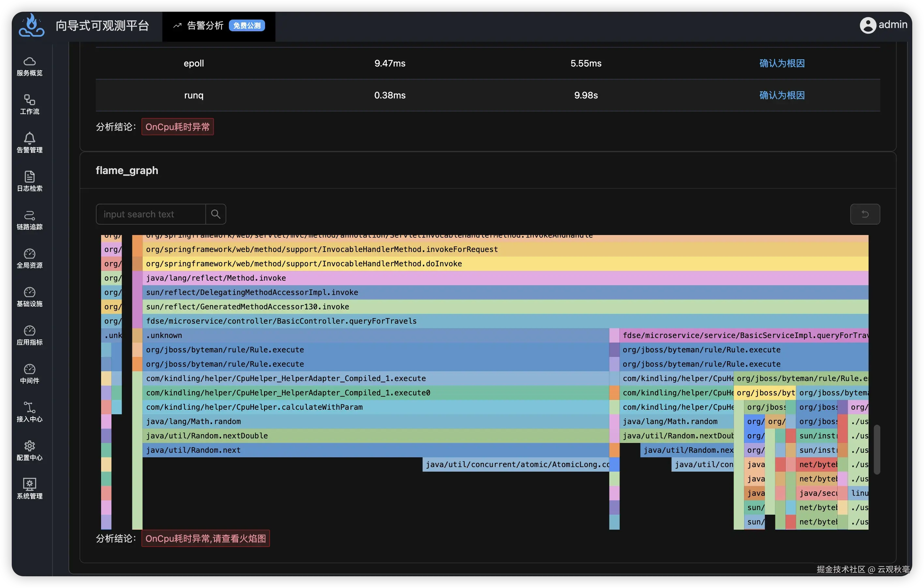Select the 全局资源 gauge icon
Viewport: 924px width, 588px height.
click(30, 254)
